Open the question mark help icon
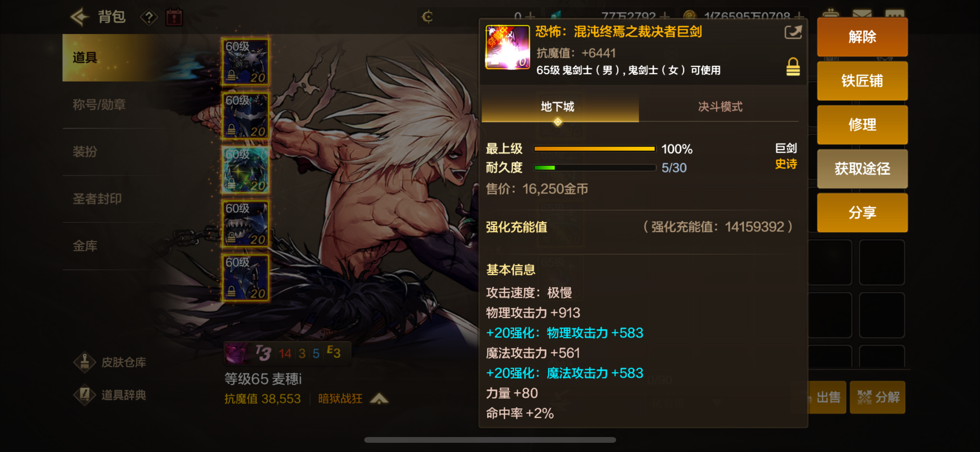 pyautogui.click(x=149, y=17)
